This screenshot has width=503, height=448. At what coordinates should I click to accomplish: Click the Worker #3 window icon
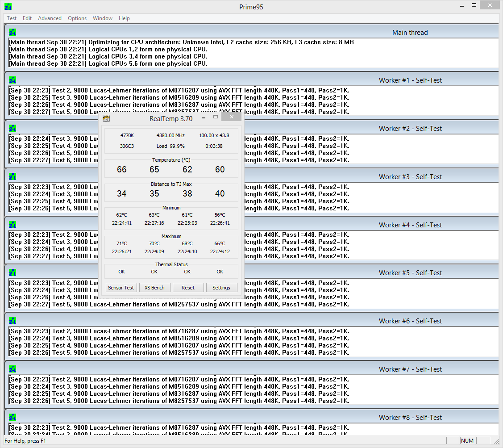(x=12, y=176)
